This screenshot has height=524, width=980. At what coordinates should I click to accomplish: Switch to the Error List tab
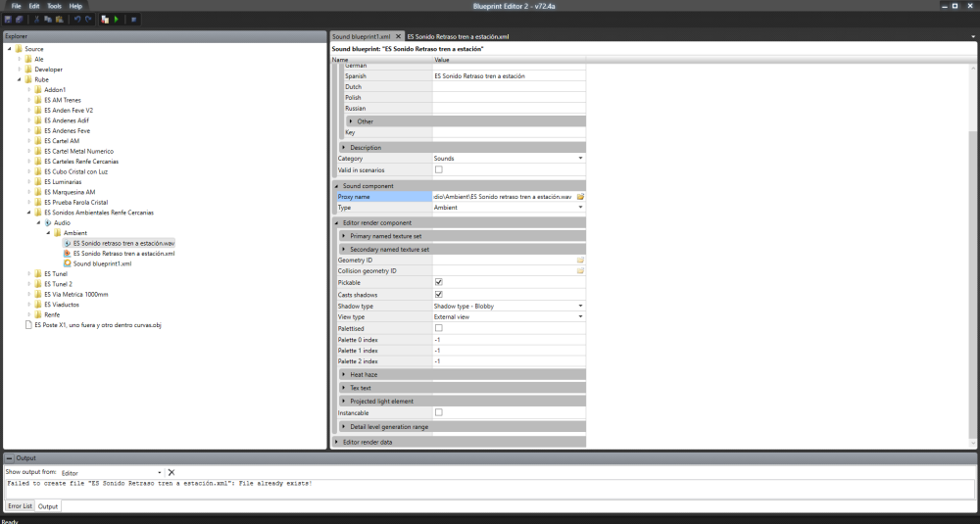click(x=20, y=506)
